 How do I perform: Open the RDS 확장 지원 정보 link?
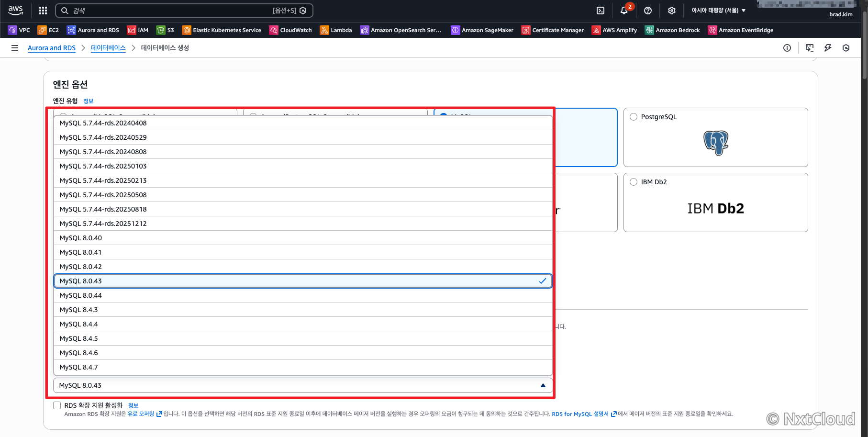point(133,405)
